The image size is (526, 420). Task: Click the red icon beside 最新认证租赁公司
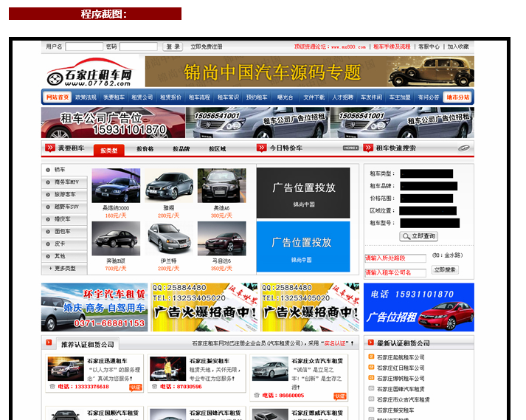click(x=370, y=342)
